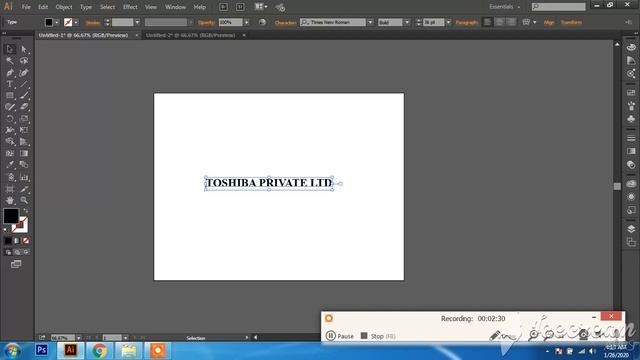This screenshot has width=640, height=360.
Task: Select the Rectangle tool
Action: [10, 96]
